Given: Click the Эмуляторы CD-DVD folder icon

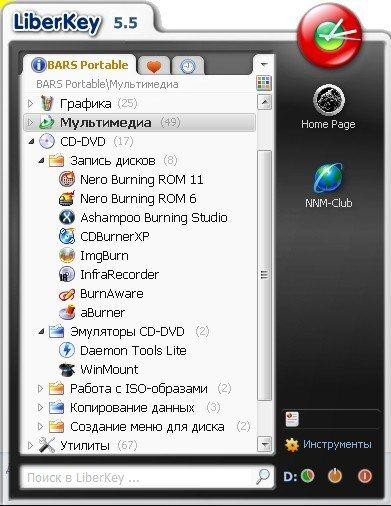Looking at the screenshot, I should coord(56,331).
